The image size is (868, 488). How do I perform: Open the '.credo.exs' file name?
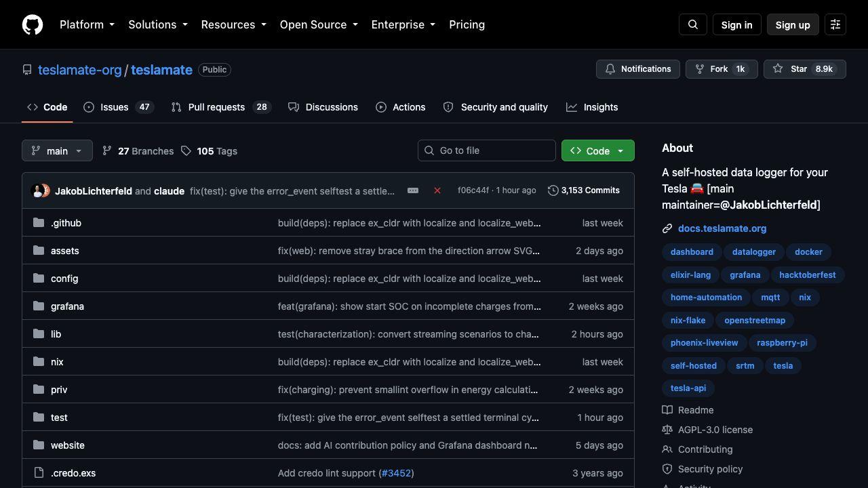pyautogui.click(x=73, y=473)
